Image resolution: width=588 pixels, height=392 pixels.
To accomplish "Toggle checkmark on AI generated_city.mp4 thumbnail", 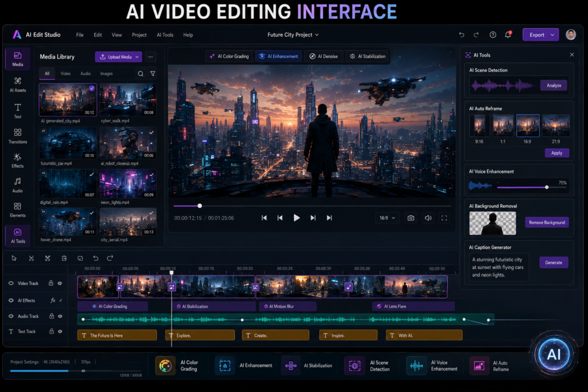I will pyautogui.click(x=91, y=88).
